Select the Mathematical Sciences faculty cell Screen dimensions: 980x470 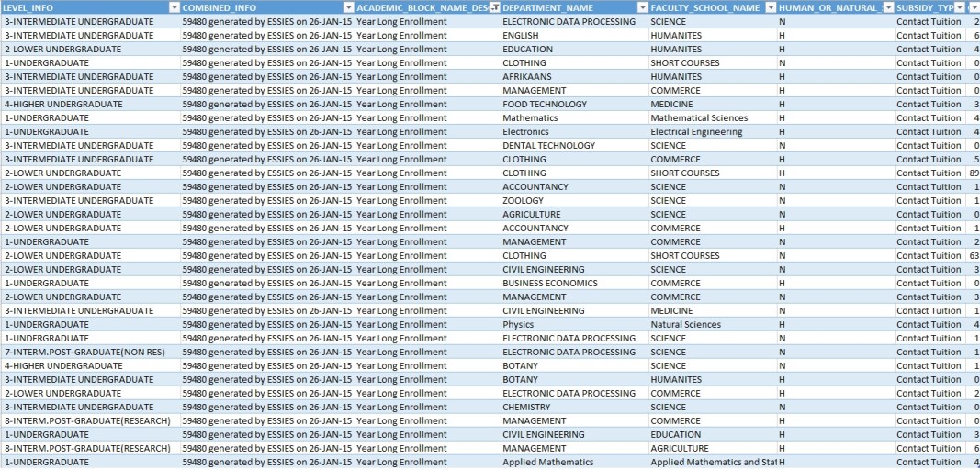pos(713,118)
